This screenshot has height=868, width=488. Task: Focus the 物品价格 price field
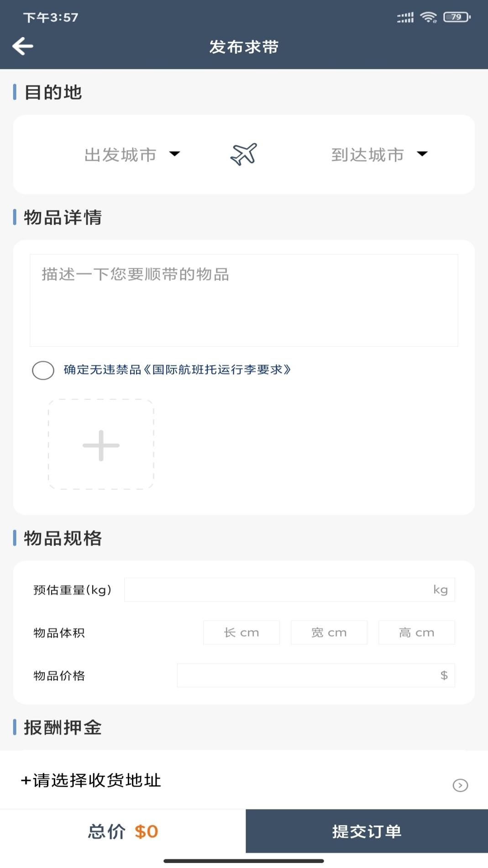315,675
